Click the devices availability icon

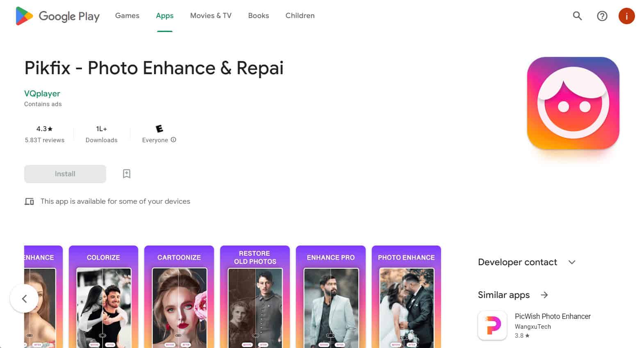tap(29, 201)
